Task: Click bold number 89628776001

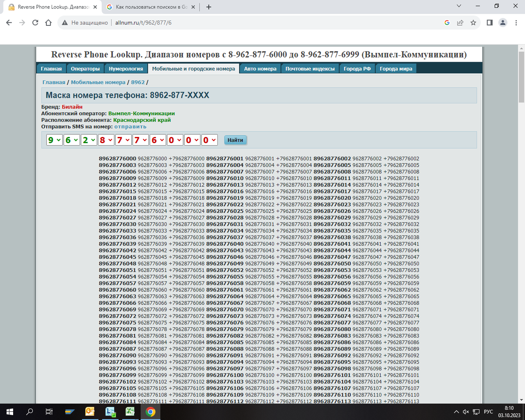Action: [225, 158]
